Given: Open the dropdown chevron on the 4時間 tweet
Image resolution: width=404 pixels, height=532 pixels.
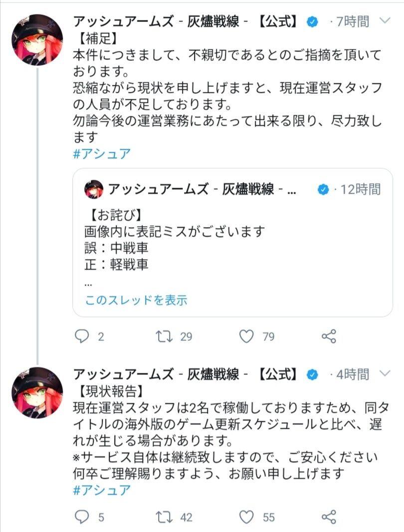Looking at the screenshot, I should [x=385, y=374].
